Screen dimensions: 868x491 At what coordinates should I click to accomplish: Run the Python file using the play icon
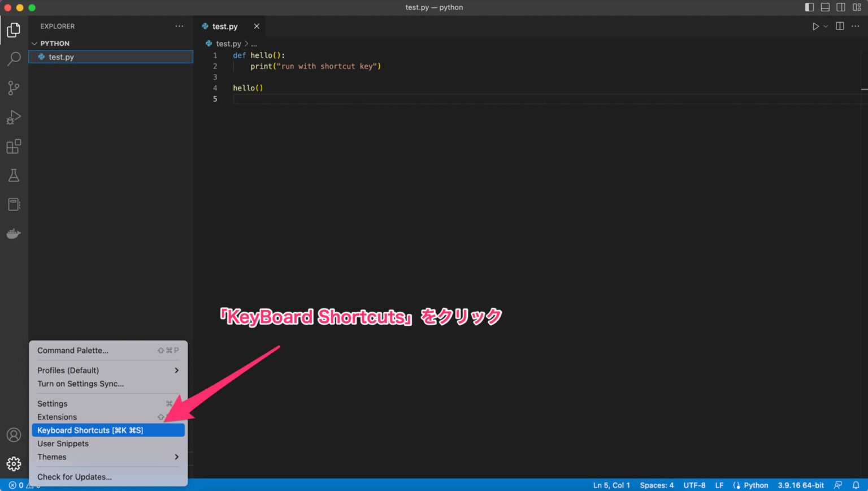pyautogui.click(x=815, y=26)
